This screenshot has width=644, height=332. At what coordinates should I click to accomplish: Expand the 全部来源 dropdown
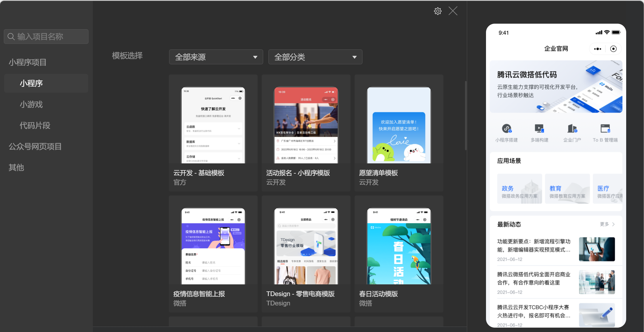216,57
